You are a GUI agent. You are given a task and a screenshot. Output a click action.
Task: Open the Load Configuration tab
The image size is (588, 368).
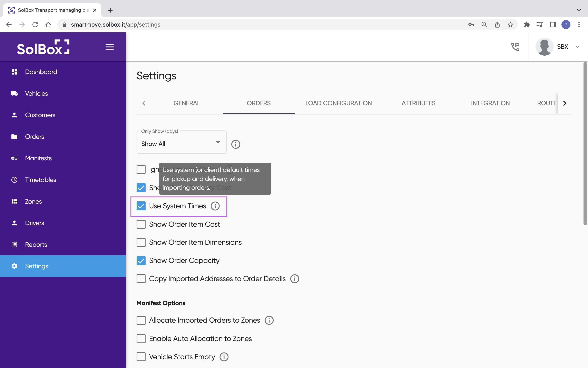point(339,103)
